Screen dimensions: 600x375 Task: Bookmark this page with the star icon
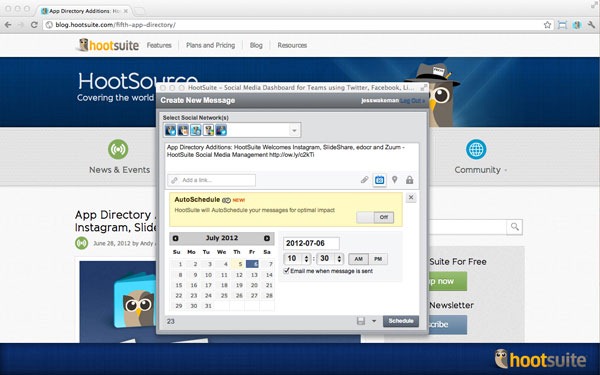click(547, 25)
